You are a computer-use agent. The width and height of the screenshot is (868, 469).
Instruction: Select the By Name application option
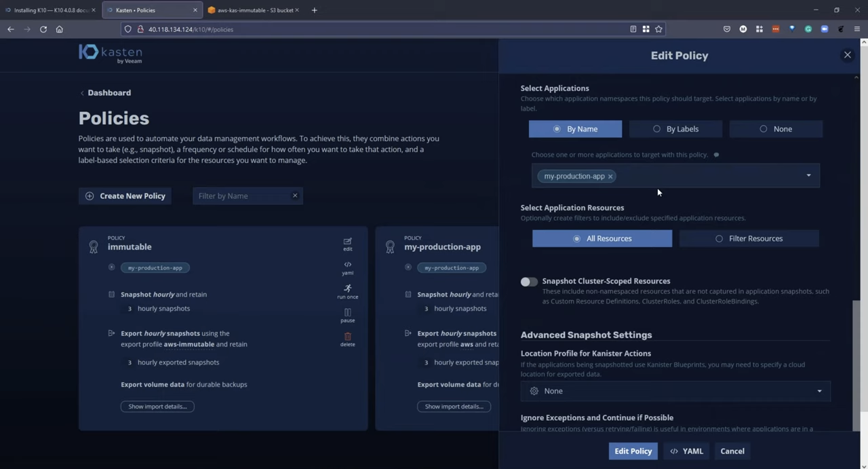pyautogui.click(x=575, y=129)
